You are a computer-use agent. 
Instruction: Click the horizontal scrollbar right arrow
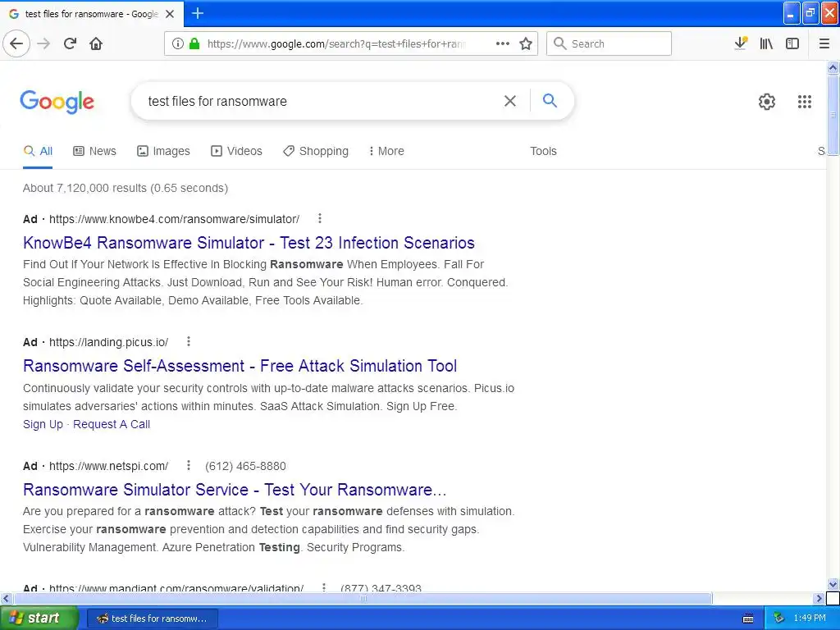point(819,598)
